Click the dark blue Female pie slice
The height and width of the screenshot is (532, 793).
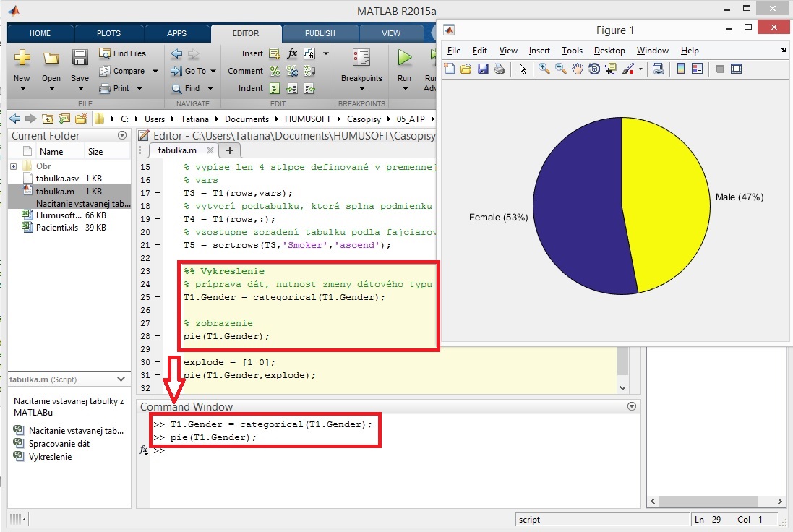577,207
